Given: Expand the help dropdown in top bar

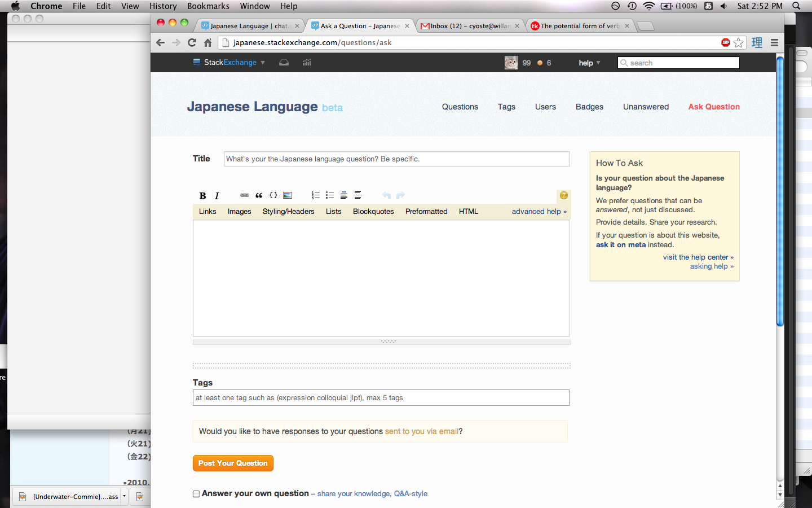Looking at the screenshot, I should pyautogui.click(x=598, y=63).
